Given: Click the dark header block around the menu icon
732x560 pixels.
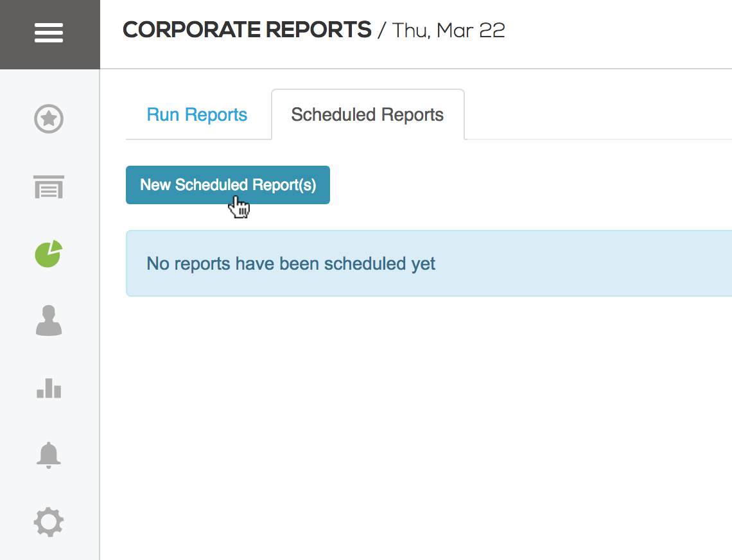Looking at the screenshot, I should 50,35.
